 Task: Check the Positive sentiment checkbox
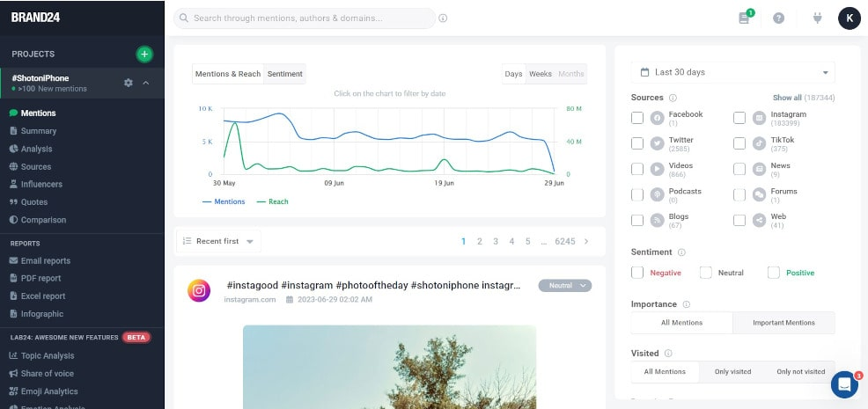(774, 273)
